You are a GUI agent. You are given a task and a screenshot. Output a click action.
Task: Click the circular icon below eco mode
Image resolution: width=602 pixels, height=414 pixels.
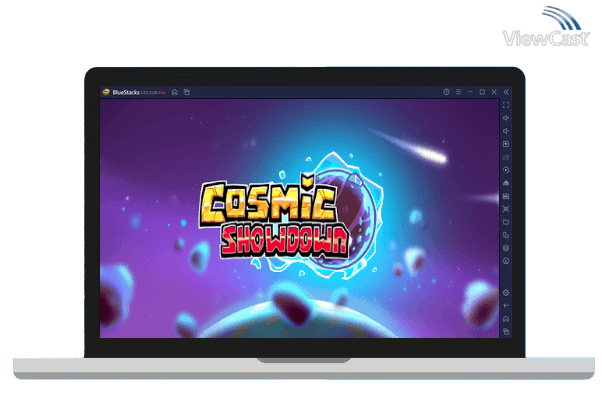[x=506, y=261]
